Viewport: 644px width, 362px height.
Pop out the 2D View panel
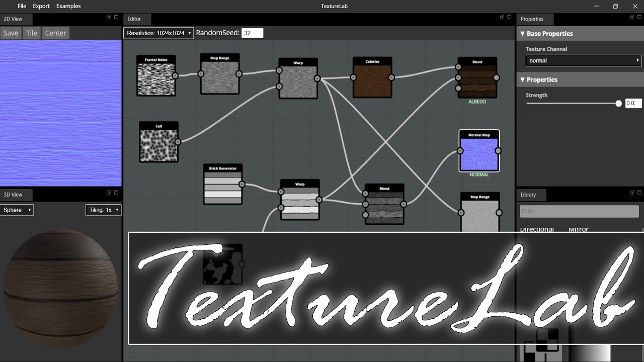pos(108,17)
